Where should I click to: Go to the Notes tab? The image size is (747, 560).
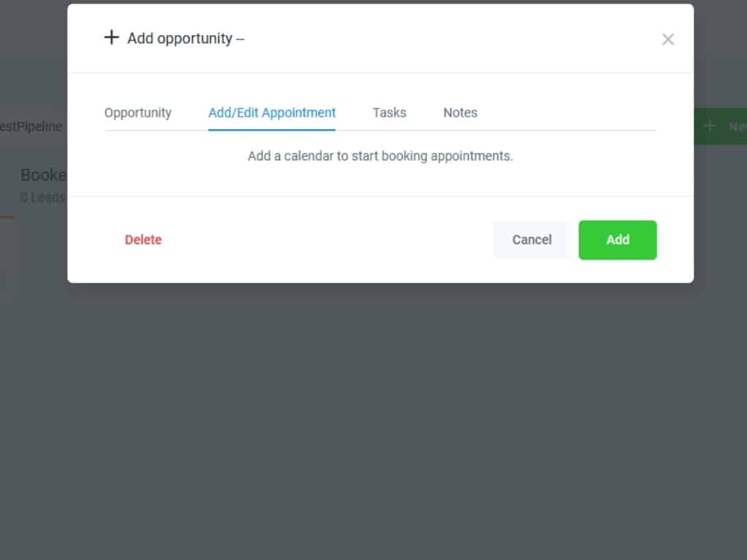(460, 113)
